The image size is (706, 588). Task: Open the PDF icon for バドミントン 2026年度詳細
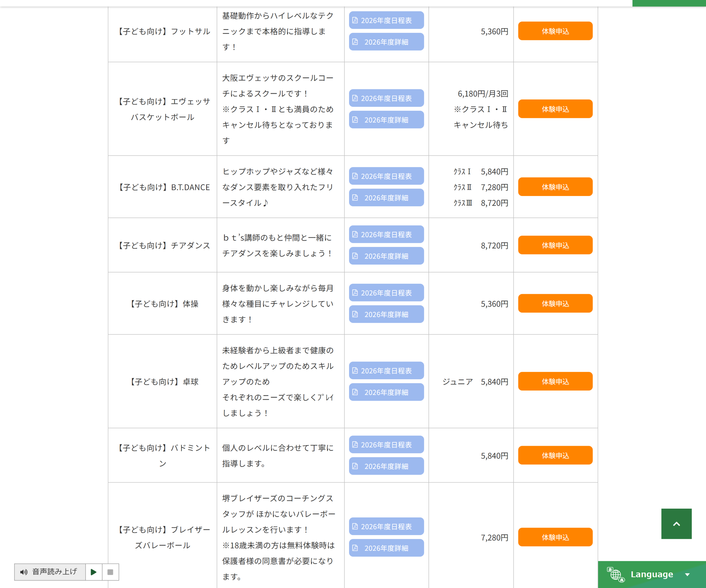[355, 466]
